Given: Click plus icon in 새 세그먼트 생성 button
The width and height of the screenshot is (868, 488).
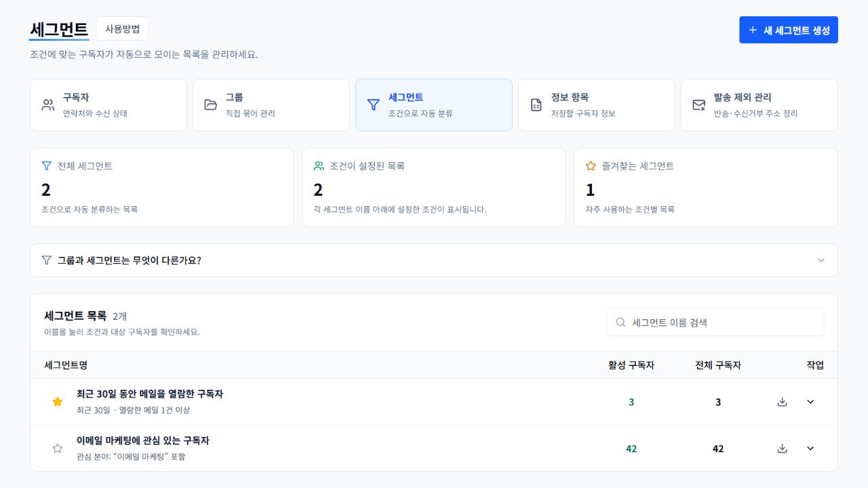Looking at the screenshot, I should (753, 30).
